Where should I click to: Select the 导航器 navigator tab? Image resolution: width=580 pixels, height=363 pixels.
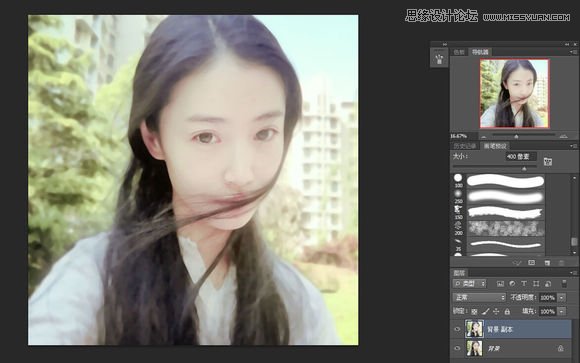click(480, 52)
